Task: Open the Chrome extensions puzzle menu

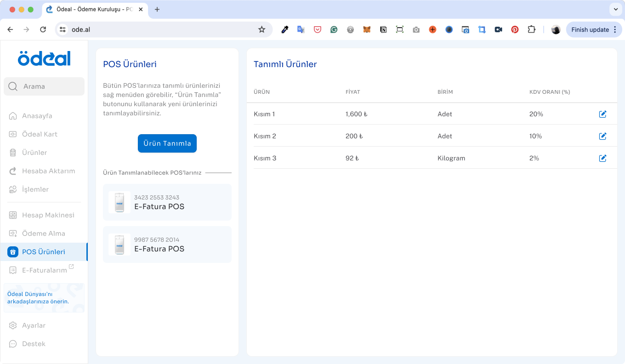Action: 531,29
